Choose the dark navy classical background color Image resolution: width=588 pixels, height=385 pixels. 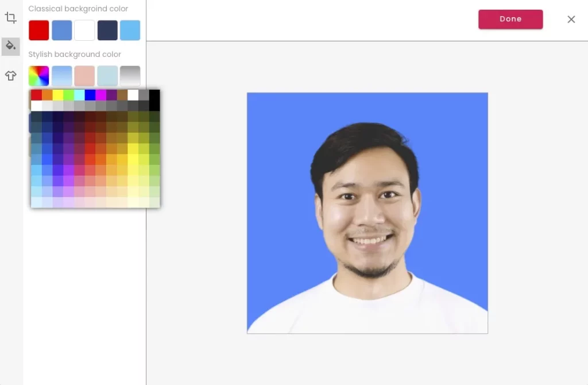coord(107,30)
